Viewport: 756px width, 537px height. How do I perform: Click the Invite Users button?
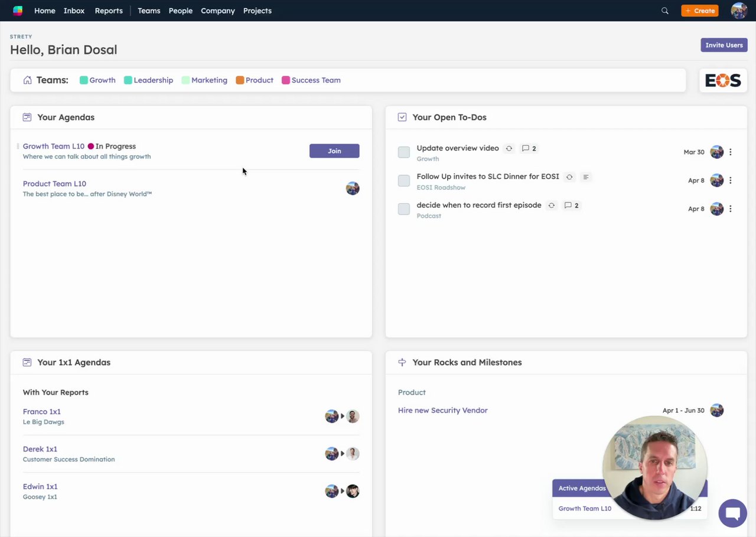(724, 45)
